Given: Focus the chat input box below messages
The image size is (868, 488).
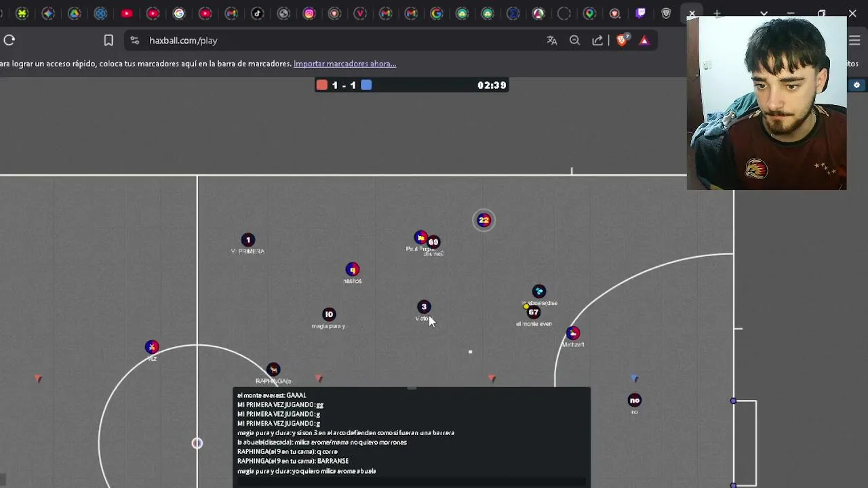Looking at the screenshot, I should 412,482.
